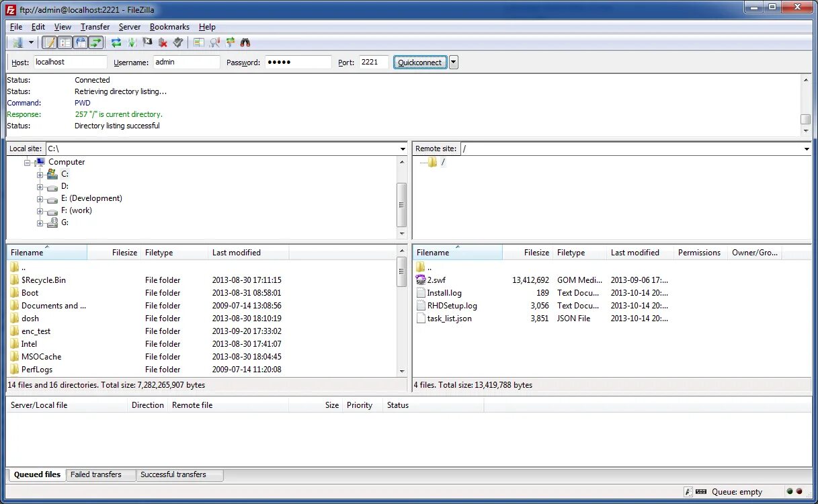Image resolution: width=818 pixels, height=504 pixels.
Task: Open the Edit menu
Action: (38, 27)
